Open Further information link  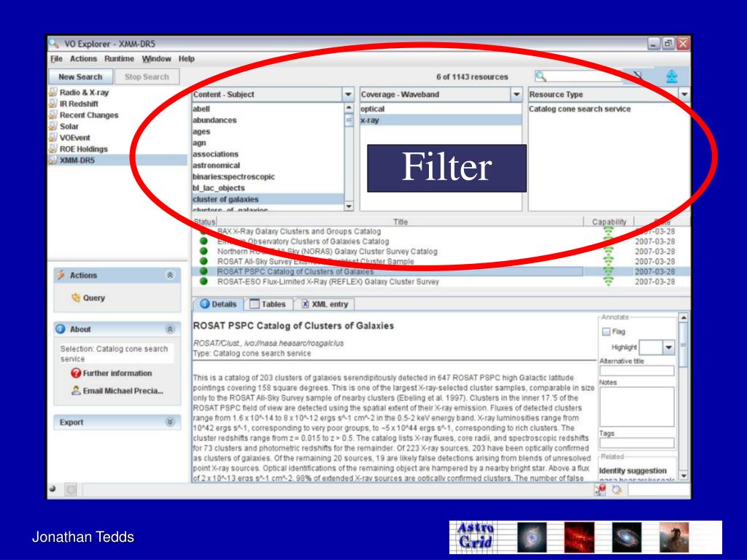[x=112, y=373]
